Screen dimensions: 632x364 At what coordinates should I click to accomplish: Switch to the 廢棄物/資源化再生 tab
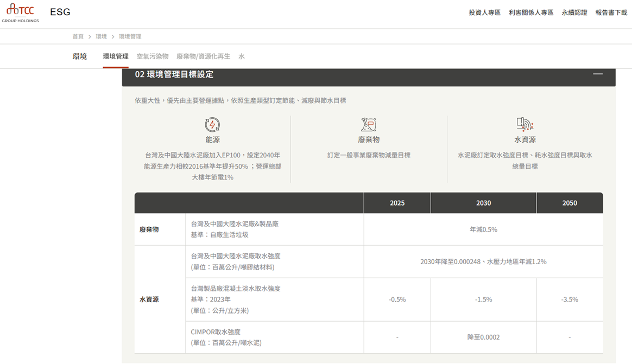click(203, 56)
